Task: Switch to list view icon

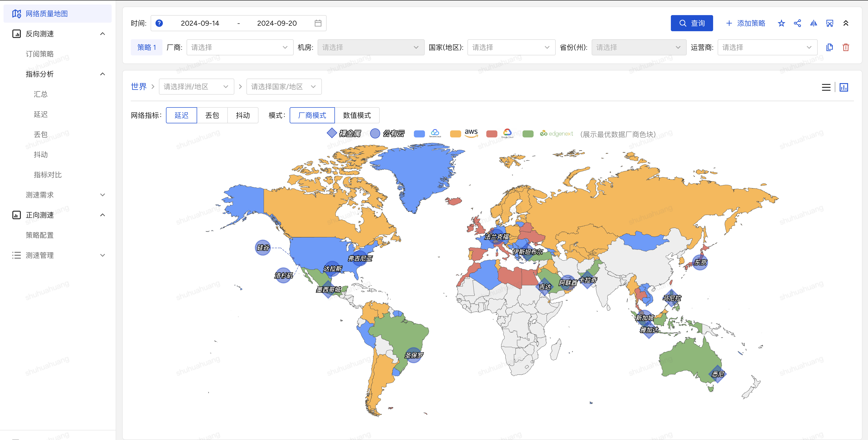Action: coord(826,87)
